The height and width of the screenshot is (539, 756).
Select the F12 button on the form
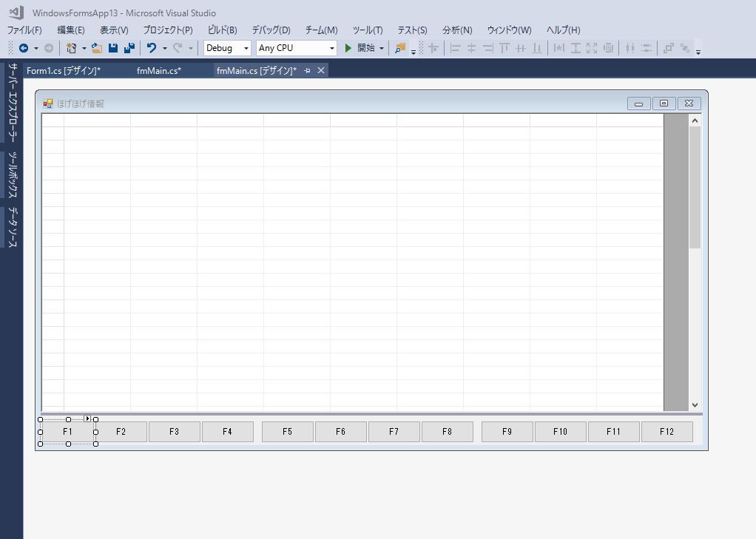(x=666, y=432)
